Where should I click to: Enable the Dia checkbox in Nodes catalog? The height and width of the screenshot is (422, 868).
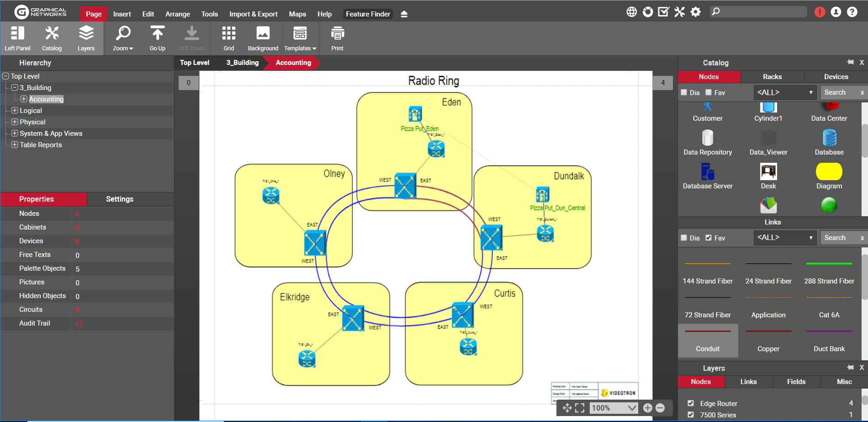click(x=684, y=92)
